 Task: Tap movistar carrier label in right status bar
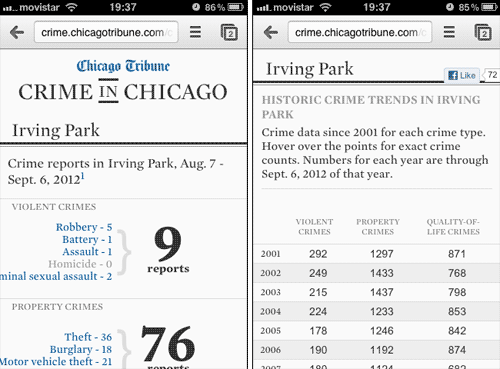tap(293, 7)
